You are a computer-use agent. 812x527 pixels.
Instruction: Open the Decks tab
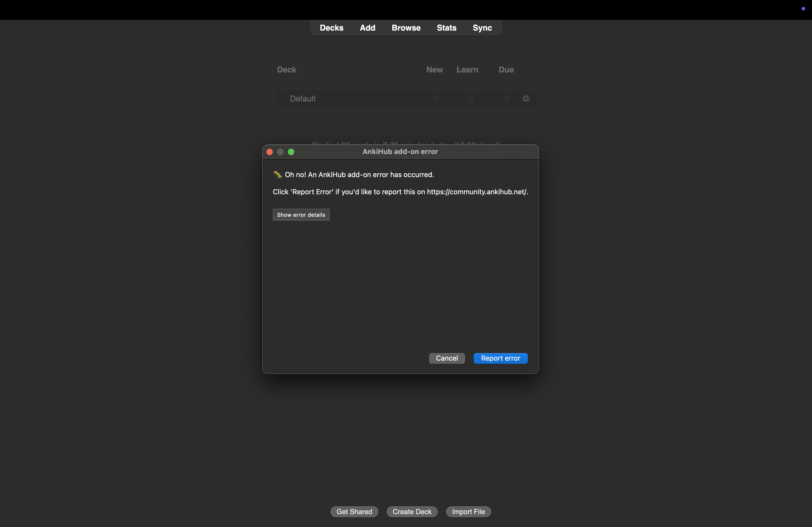[x=331, y=28]
